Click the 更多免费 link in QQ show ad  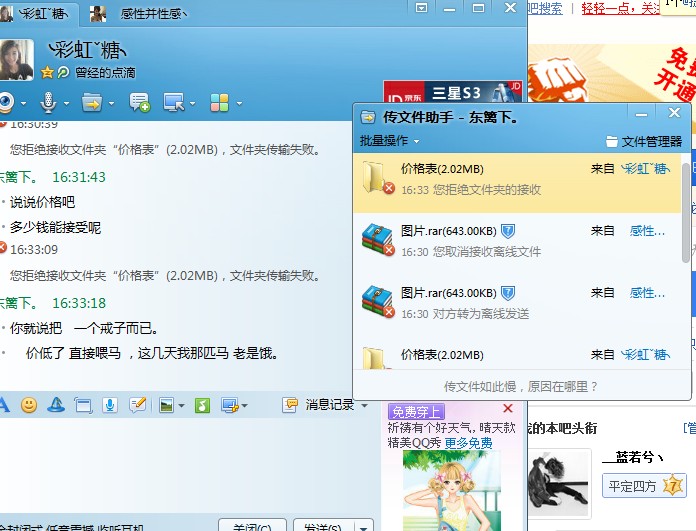pyautogui.click(x=468, y=442)
